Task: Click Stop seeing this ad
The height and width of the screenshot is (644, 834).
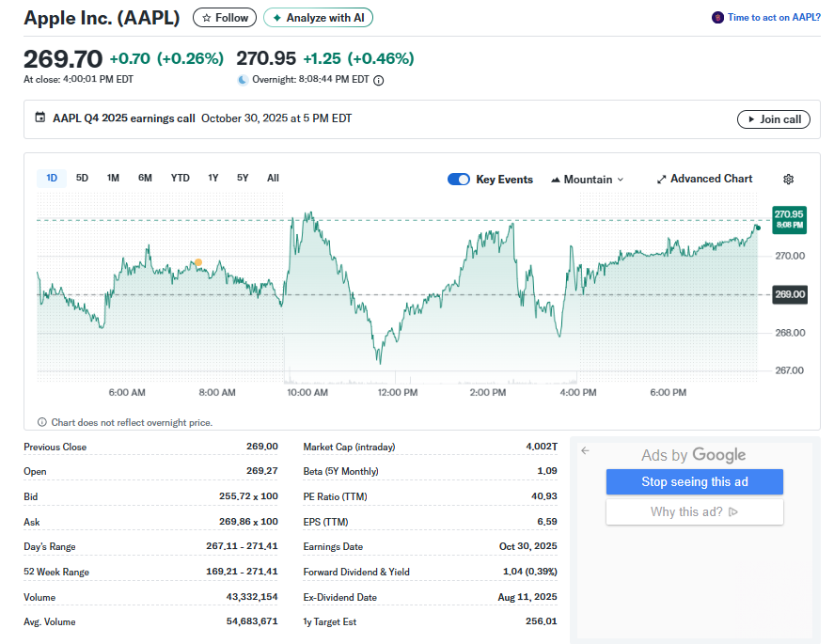Action: [694, 481]
